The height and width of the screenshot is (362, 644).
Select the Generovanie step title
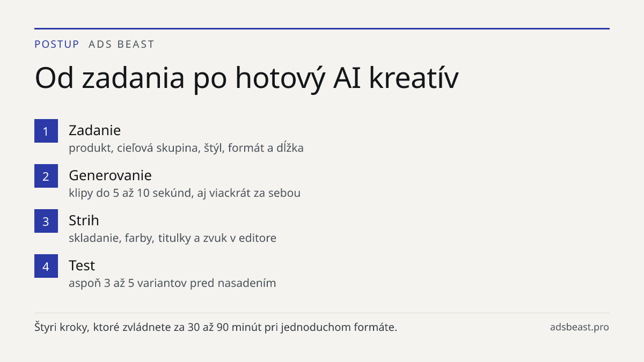[x=110, y=175]
